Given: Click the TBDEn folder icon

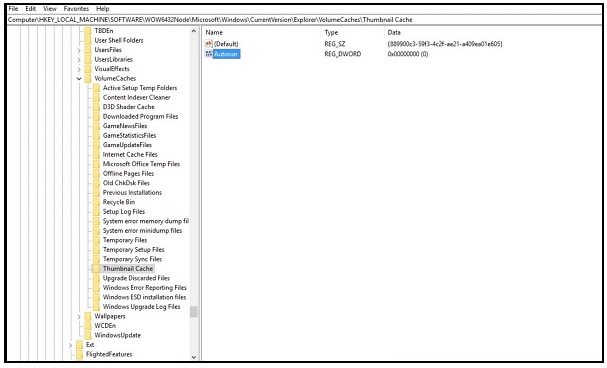Looking at the screenshot, I should coord(88,31).
